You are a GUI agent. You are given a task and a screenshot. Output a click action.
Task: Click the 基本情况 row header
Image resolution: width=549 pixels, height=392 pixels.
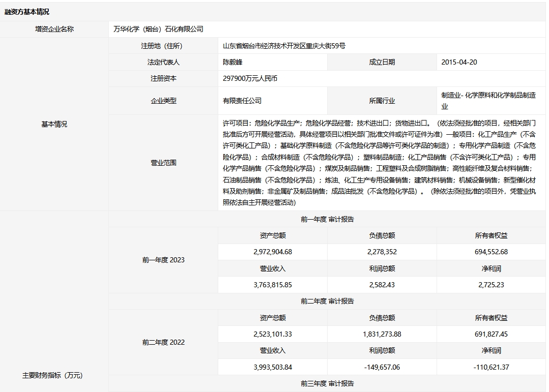[x=54, y=124]
